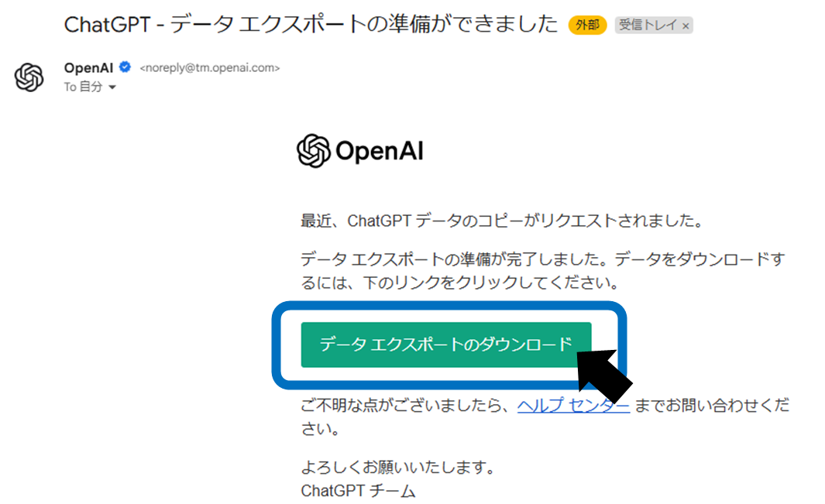Click the ChatGPT チーム signature line

(x=359, y=491)
